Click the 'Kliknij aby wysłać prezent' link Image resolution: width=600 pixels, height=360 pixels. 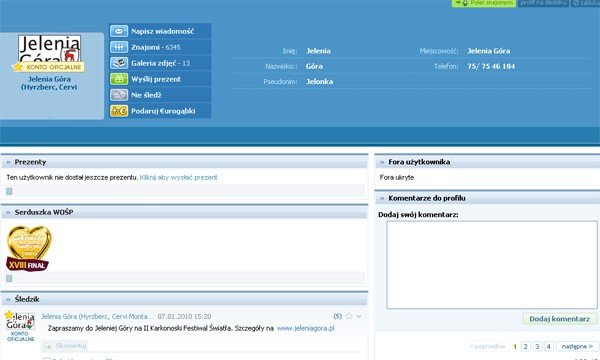(x=178, y=178)
